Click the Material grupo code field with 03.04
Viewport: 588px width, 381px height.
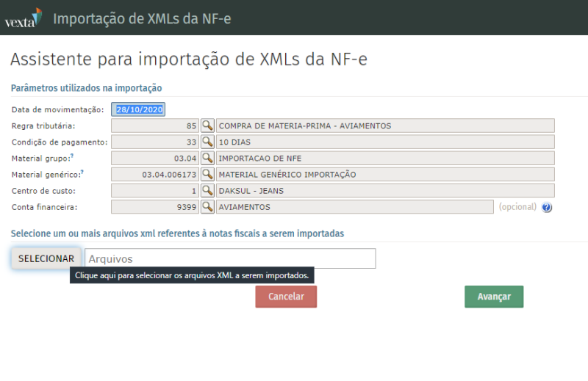point(155,158)
